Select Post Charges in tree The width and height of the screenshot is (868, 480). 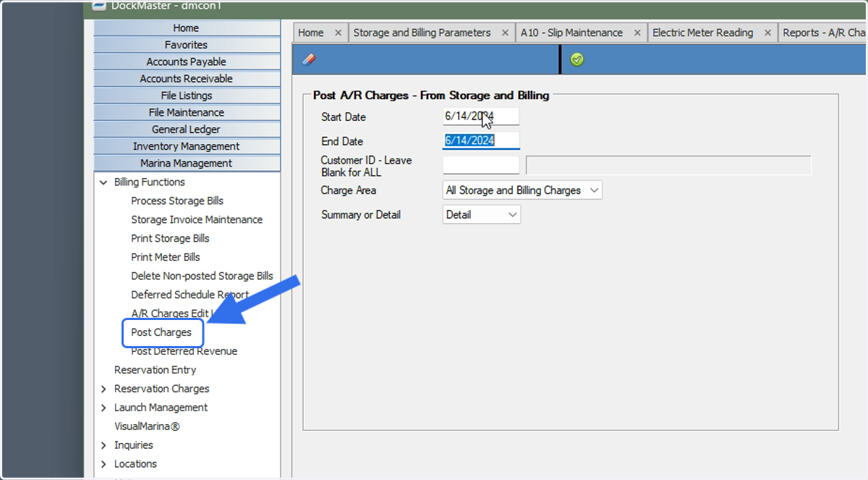(x=161, y=332)
